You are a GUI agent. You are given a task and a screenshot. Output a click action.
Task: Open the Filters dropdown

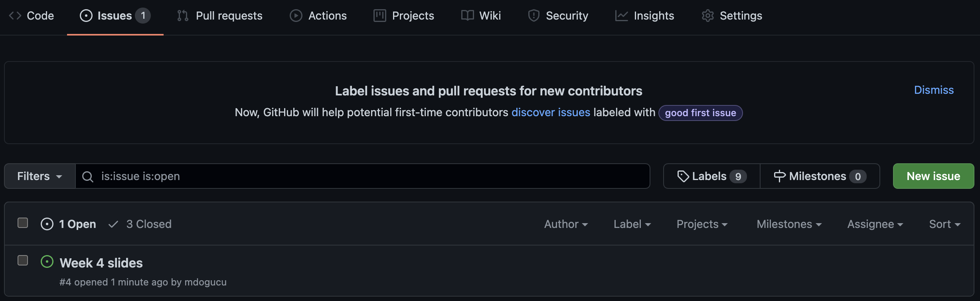pyautogui.click(x=39, y=176)
